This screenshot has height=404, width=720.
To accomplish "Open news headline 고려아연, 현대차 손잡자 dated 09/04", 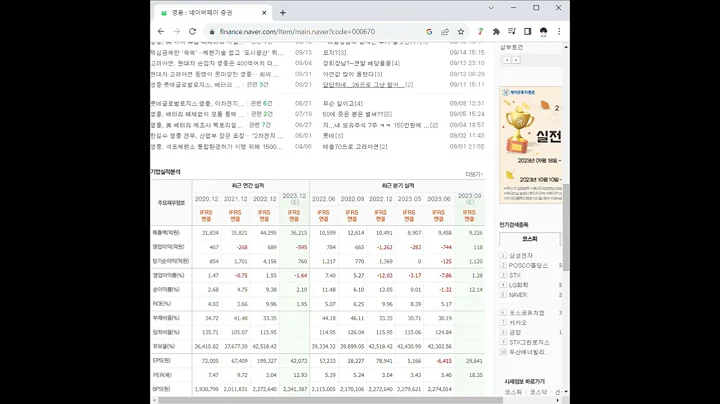I will [214, 63].
